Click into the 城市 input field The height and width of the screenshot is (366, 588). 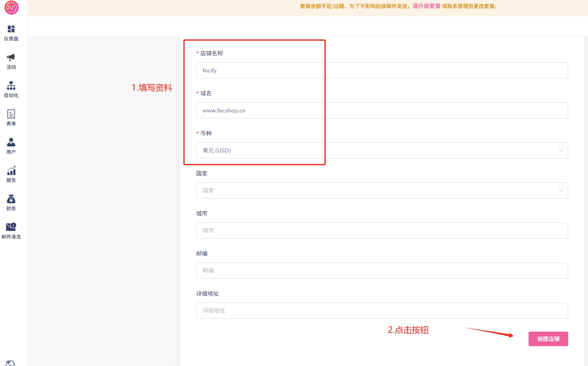tap(382, 231)
